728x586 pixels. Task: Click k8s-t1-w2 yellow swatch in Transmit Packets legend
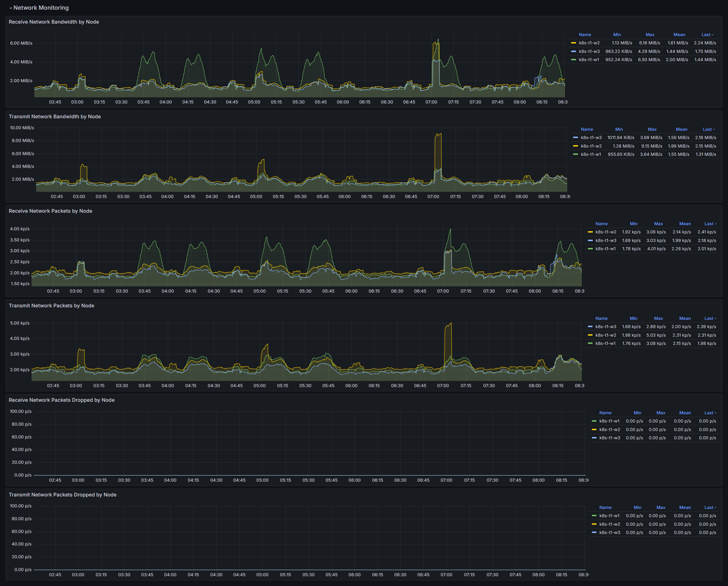point(590,335)
